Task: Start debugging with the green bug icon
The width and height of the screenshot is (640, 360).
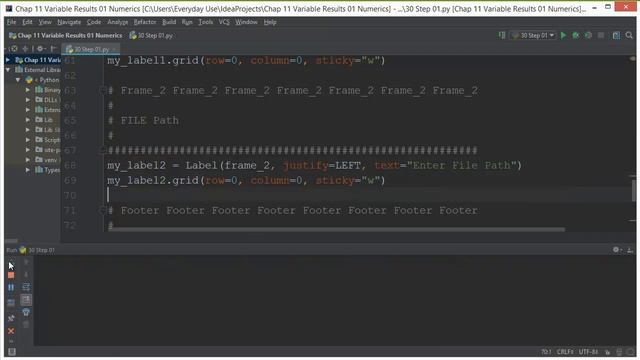Action: click(x=576, y=36)
